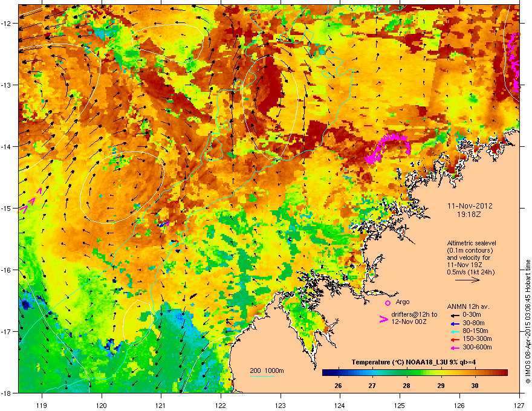Click the black 0-30m arrow legend icon

click(454, 315)
